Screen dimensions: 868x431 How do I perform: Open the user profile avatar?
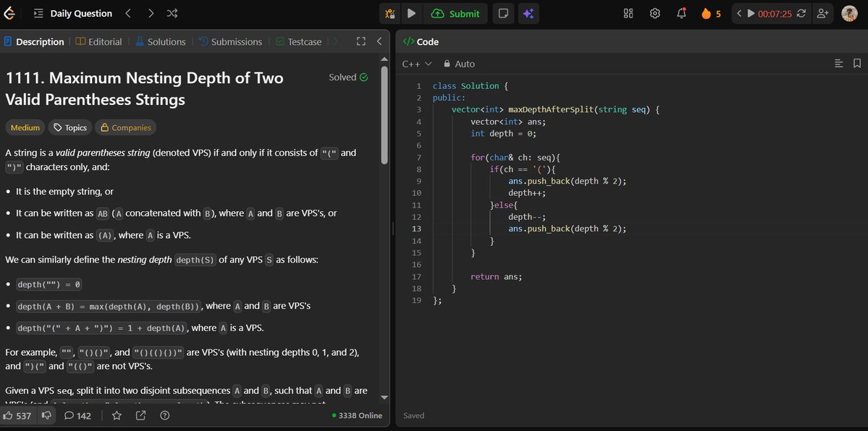849,13
